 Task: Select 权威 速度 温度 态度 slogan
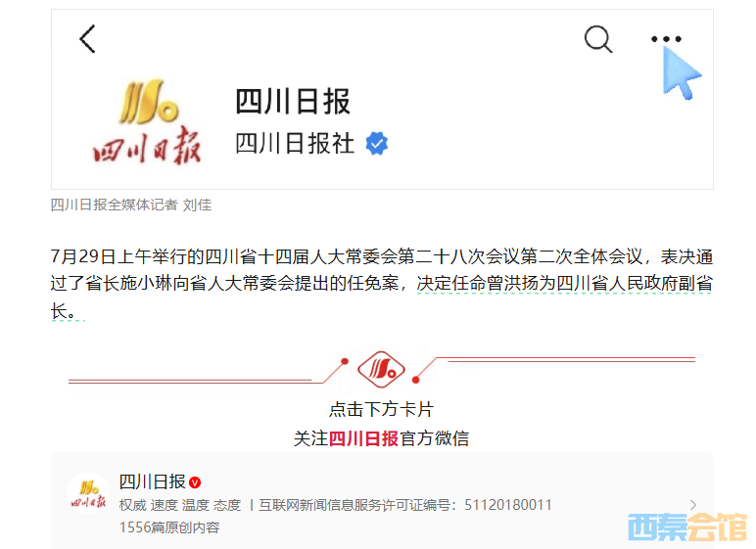point(180,505)
